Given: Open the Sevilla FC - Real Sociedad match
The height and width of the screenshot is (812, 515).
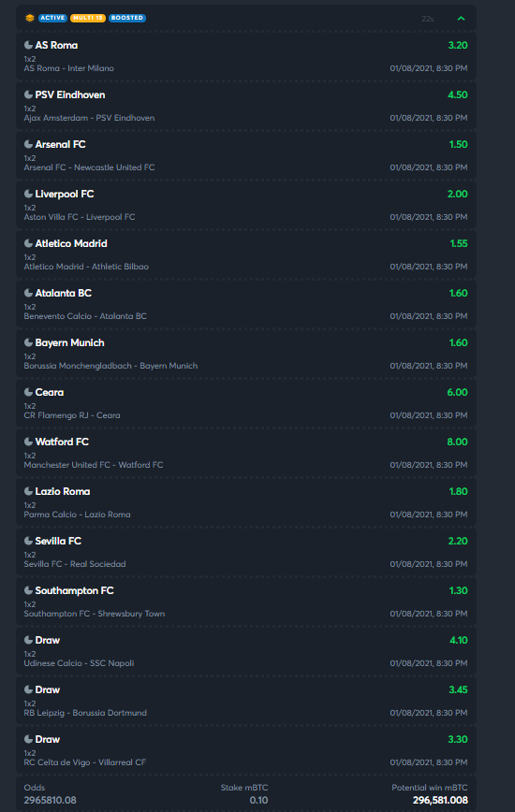Looking at the screenshot, I should (x=75, y=564).
